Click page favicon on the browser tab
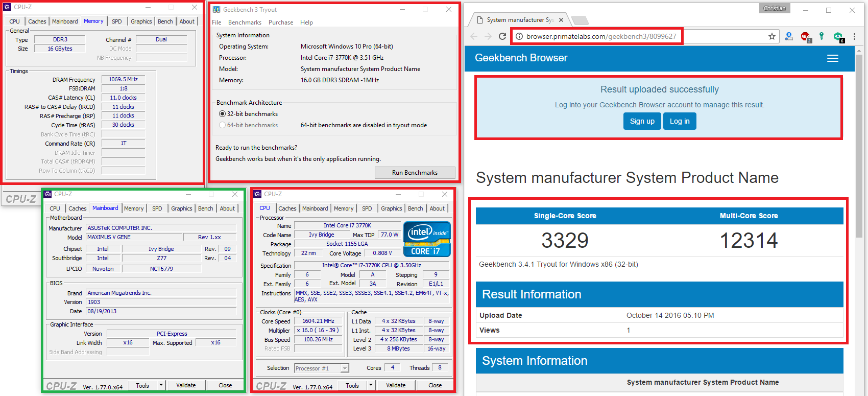This screenshot has width=868, height=396. click(x=479, y=20)
